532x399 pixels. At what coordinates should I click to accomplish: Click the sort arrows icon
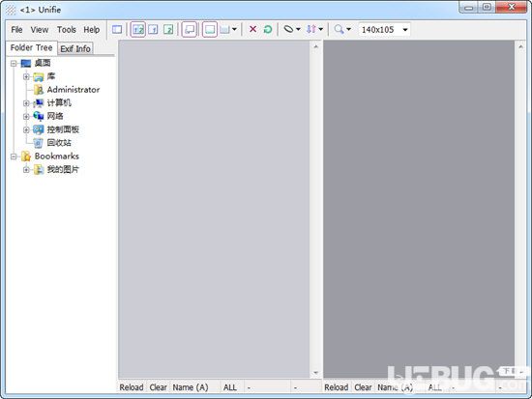(311, 29)
